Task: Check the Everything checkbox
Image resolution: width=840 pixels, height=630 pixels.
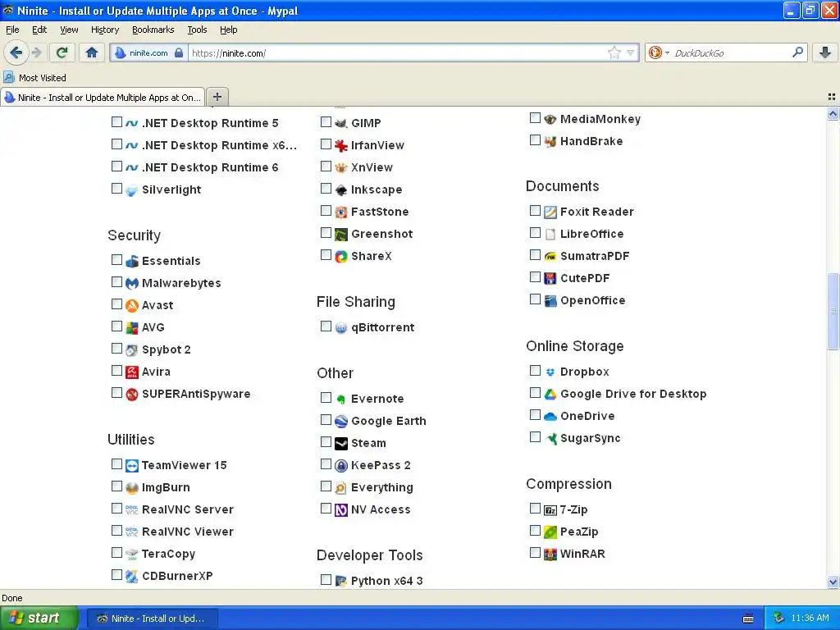Action: click(x=326, y=486)
